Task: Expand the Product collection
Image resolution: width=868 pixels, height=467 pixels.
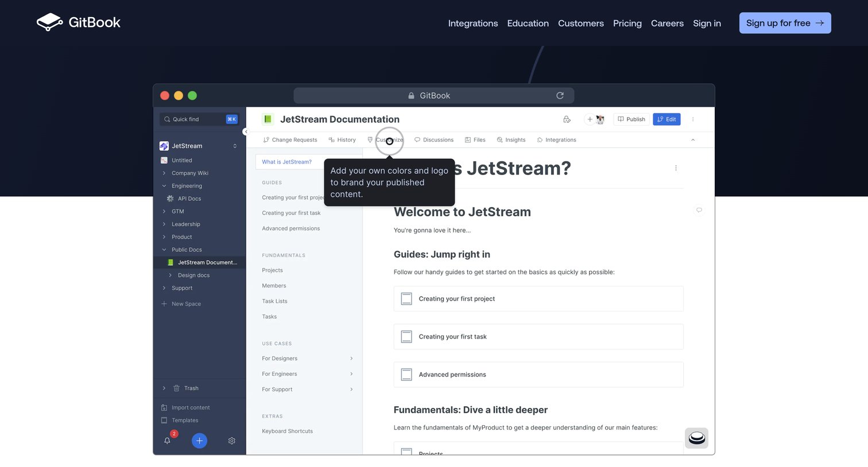Action: pos(164,237)
